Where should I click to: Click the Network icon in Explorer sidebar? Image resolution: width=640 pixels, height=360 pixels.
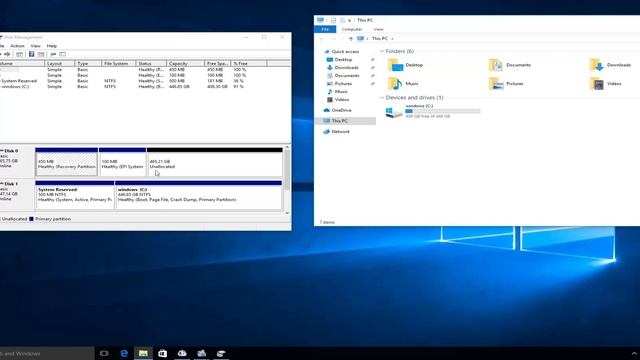coord(327,132)
